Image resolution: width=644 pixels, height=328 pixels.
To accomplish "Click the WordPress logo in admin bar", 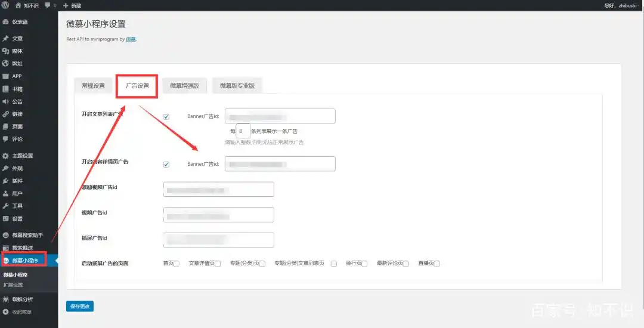I will click(5, 5).
